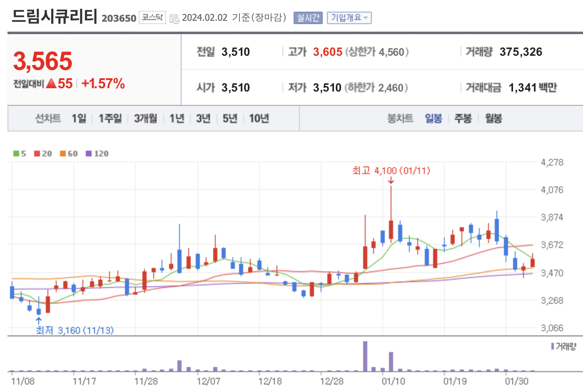Screen dimensions: 583x392
Task: Click the current price 3,565
Action: pyautogui.click(x=43, y=61)
